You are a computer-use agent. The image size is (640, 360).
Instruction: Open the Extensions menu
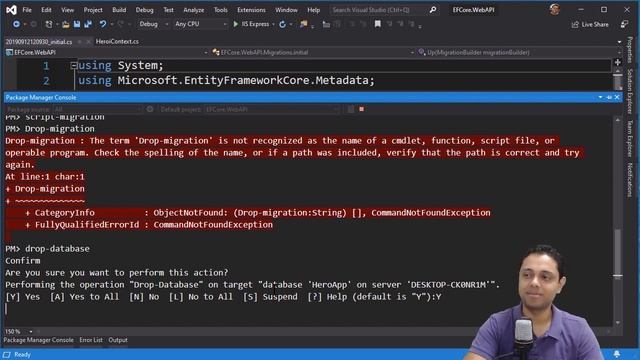(x=251, y=10)
